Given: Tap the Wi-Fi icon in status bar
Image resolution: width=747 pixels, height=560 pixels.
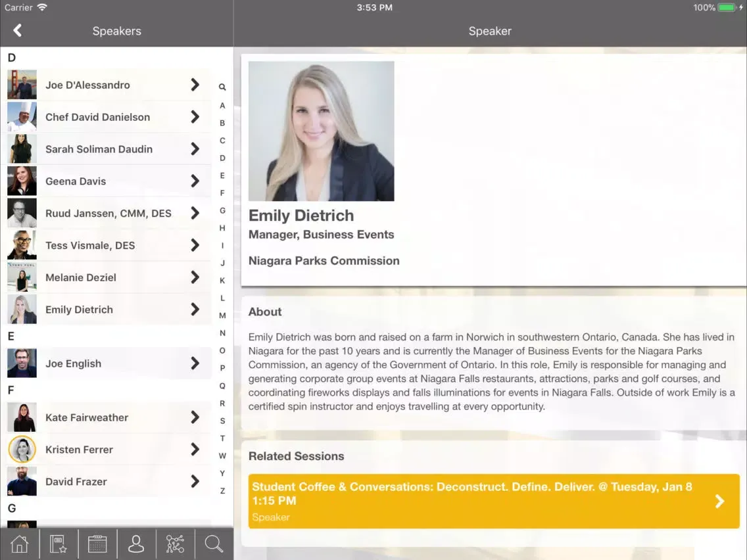Looking at the screenshot, I should point(42,7).
